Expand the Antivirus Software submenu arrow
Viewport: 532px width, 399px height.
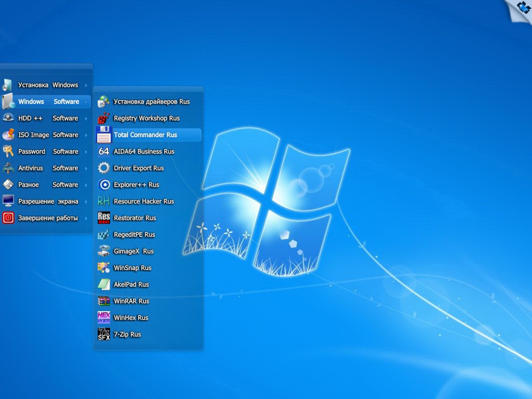point(86,168)
